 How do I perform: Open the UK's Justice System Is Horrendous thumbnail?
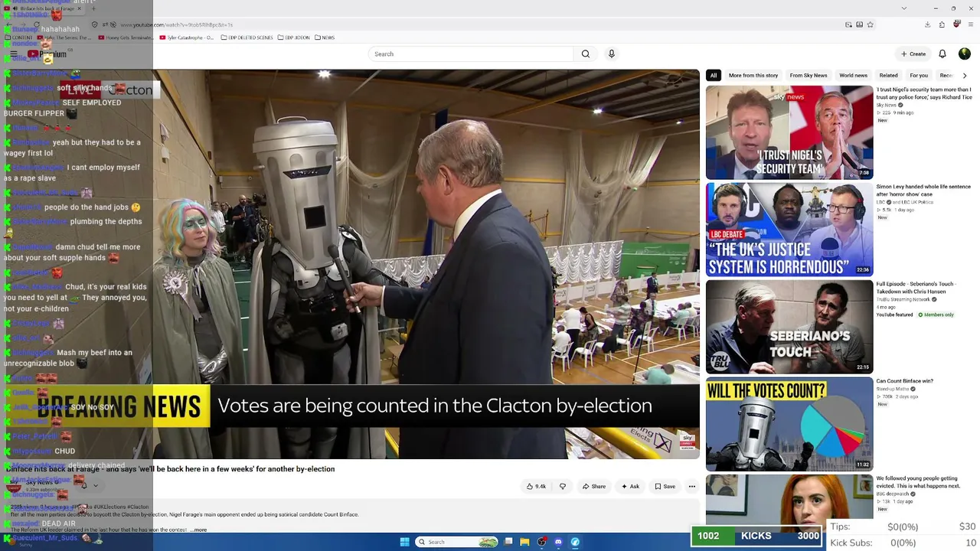(789, 230)
